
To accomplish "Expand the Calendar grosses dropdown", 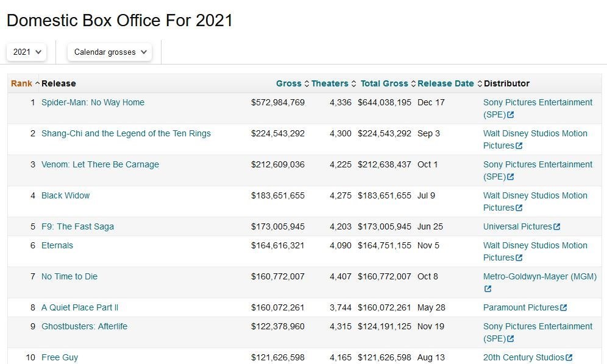I will [x=110, y=52].
